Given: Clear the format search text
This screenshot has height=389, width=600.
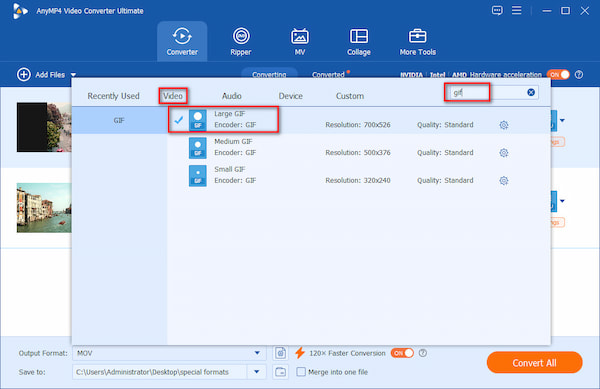Looking at the screenshot, I should pos(531,92).
